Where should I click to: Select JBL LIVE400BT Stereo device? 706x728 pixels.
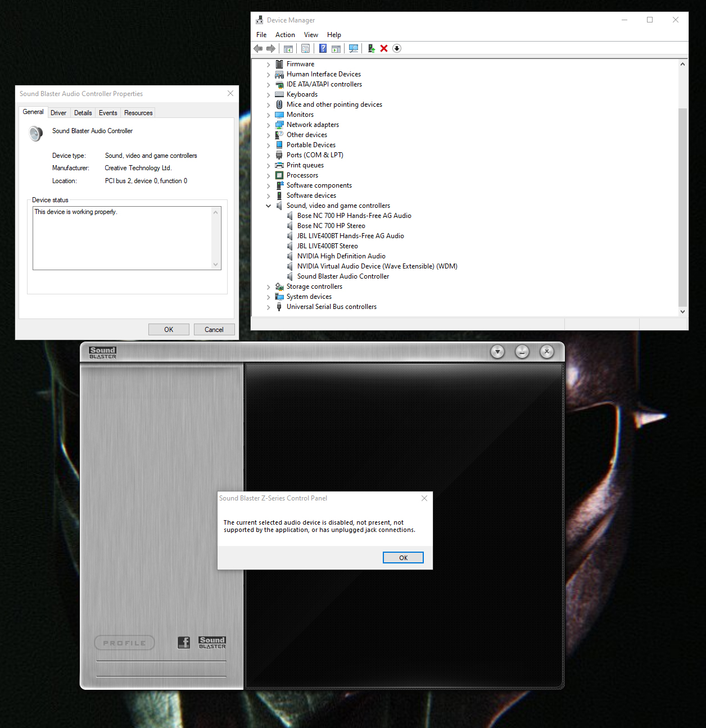pyautogui.click(x=327, y=246)
